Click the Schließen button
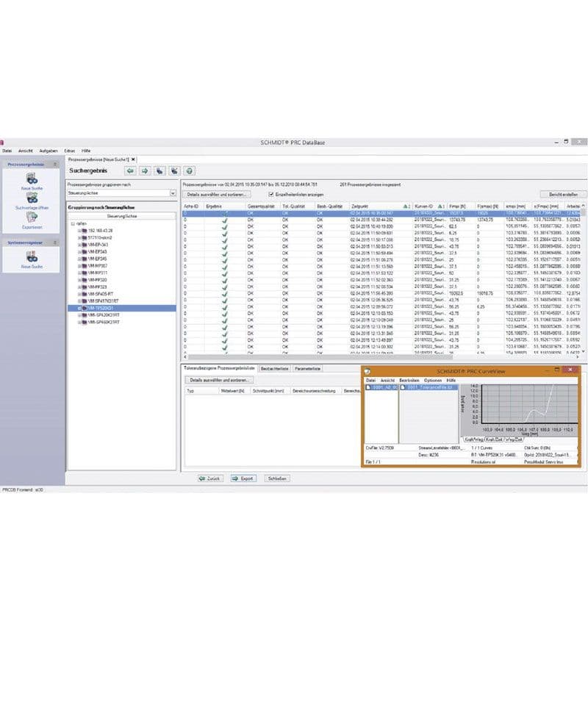 pyautogui.click(x=277, y=478)
